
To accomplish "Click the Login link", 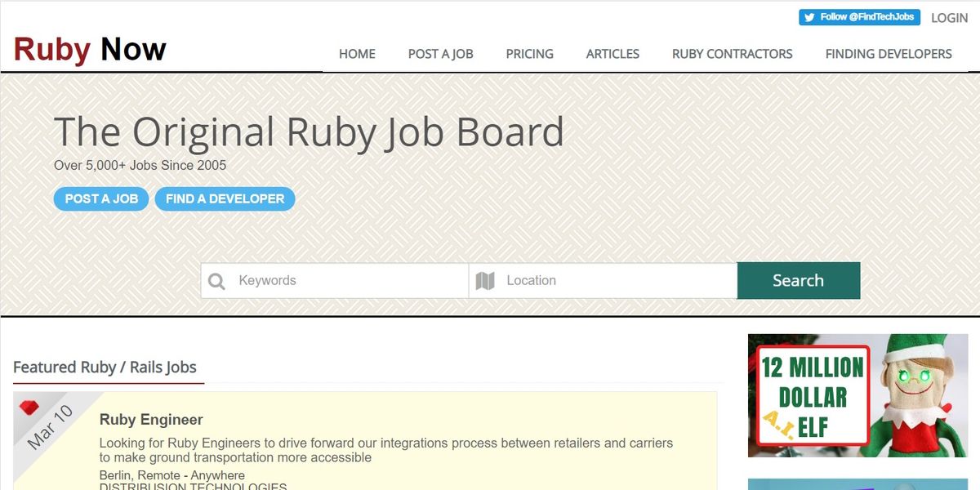I will pos(949,17).
